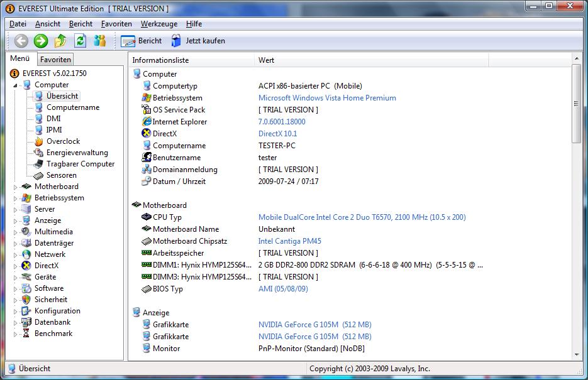Collapse the Computer tree node

pos(15,85)
